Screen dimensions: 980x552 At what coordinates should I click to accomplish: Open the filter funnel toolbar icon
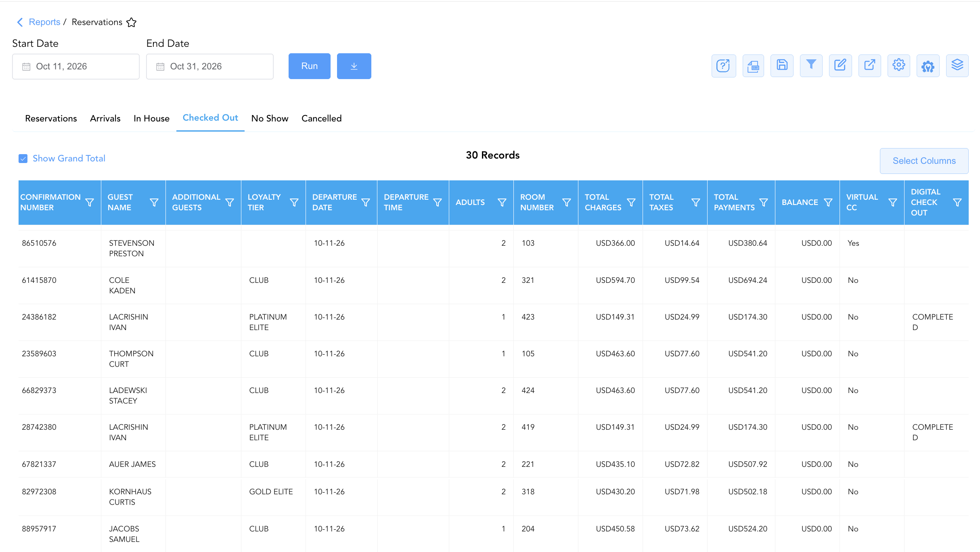coord(811,66)
